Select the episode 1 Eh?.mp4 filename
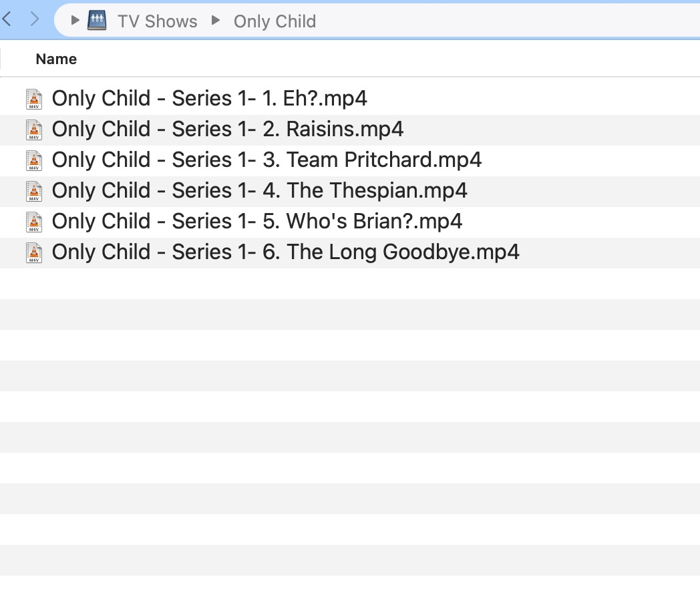 (210, 99)
